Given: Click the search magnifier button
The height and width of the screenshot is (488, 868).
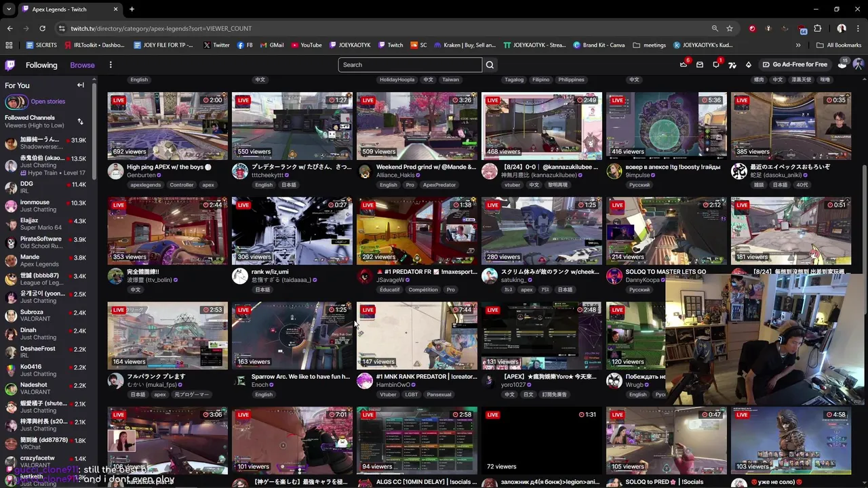Looking at the screenshot, I should click(490, 65).
